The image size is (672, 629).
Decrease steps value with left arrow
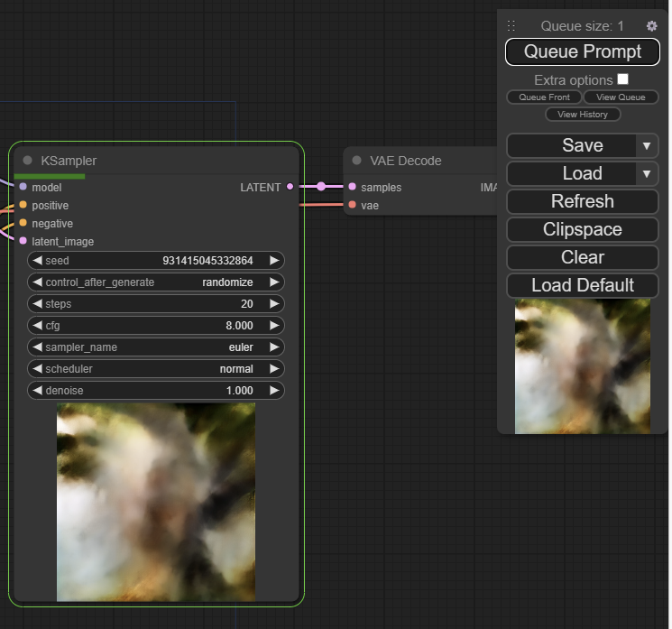[x=38, y=304]
